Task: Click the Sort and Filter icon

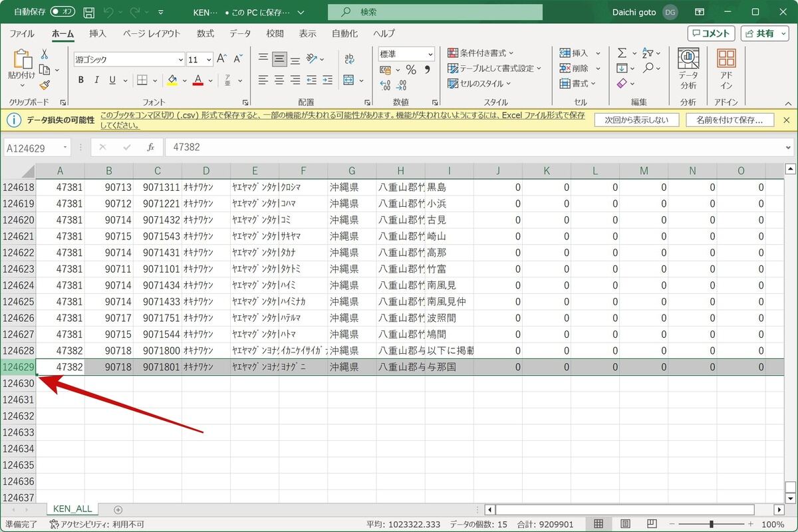Action: click(x=648, y=53)
